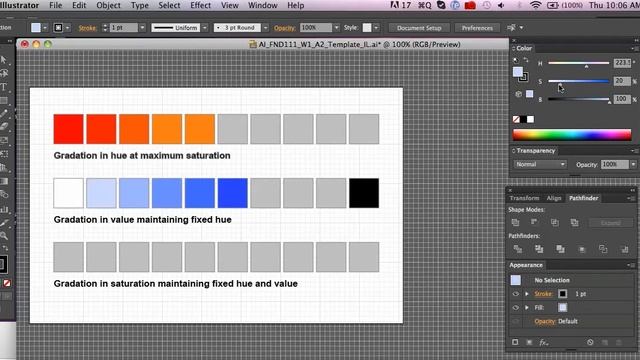Select the Selection arrow tool
This screenshot has width=640, height=360.
(x=4, y=60)
